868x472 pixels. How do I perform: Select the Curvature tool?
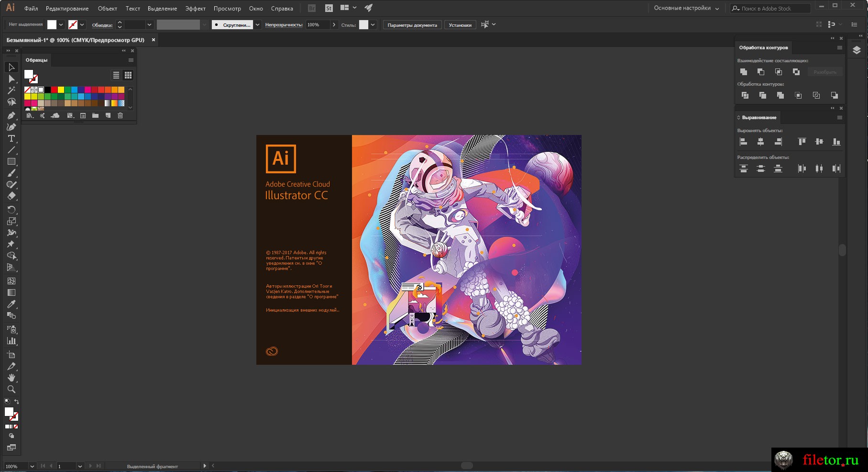coord(11,127)
